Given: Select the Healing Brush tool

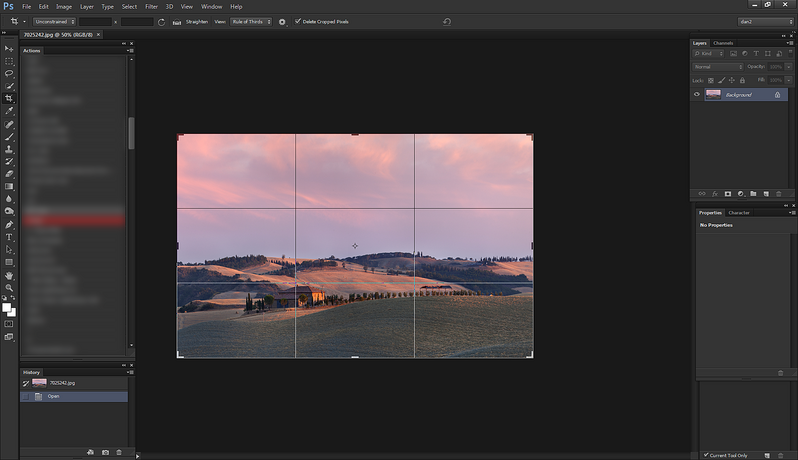Looking at the screenshot, I should coord(9,124).
